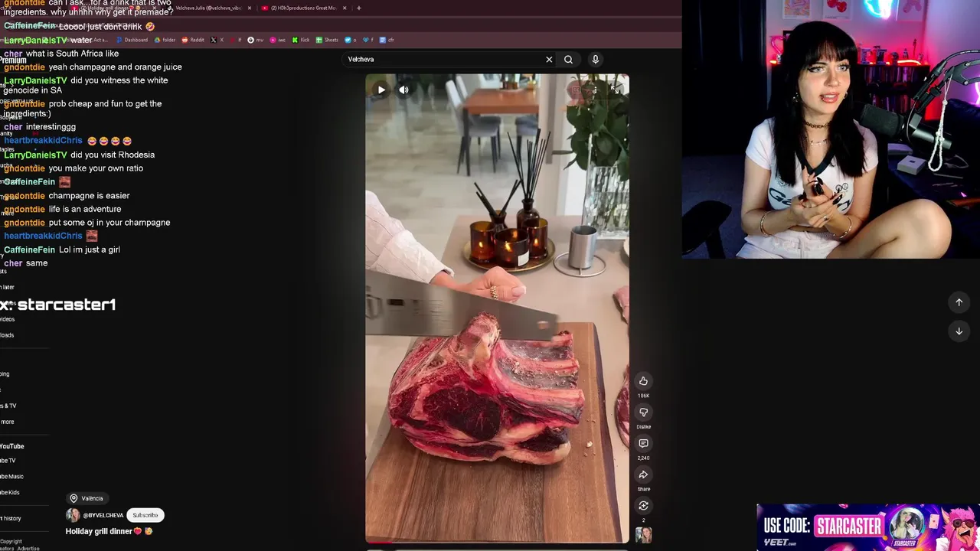Open the @BYVELCHEVA channel link
Image resolution: width=980 pixels, height=551 pixels.
pyautogui.click(x=103, y=515)
